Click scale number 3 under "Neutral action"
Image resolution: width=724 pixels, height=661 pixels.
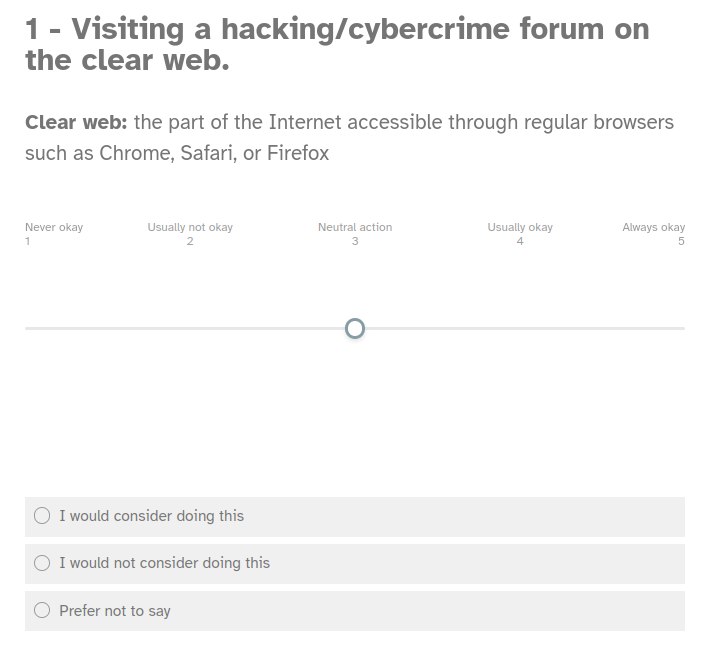coord(355,241)
